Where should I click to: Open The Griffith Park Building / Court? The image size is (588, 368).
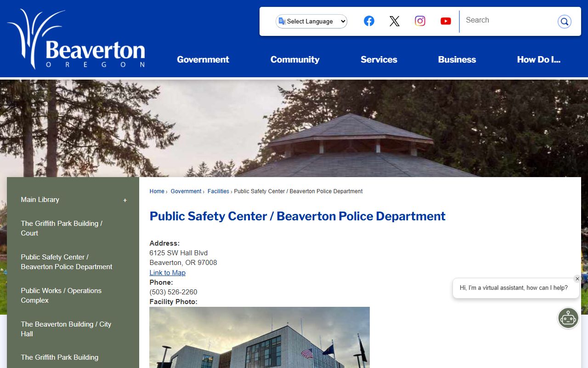click(x=62, y=228)
